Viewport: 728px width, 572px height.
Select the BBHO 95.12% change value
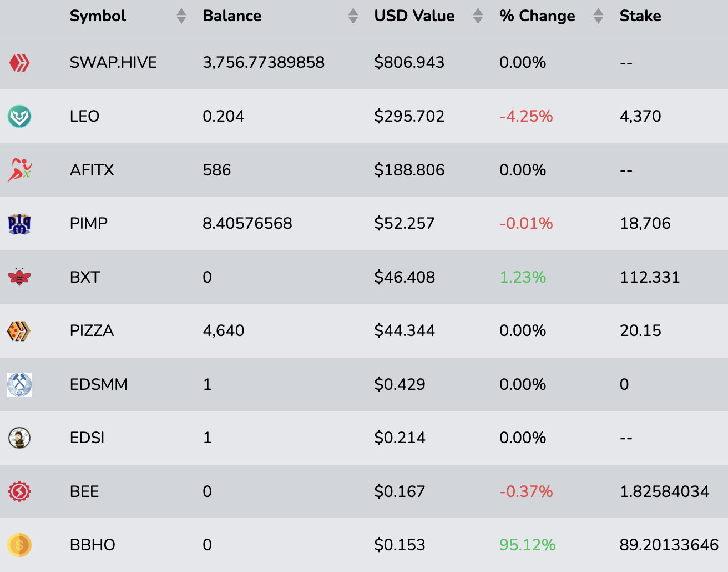[527, 545]
